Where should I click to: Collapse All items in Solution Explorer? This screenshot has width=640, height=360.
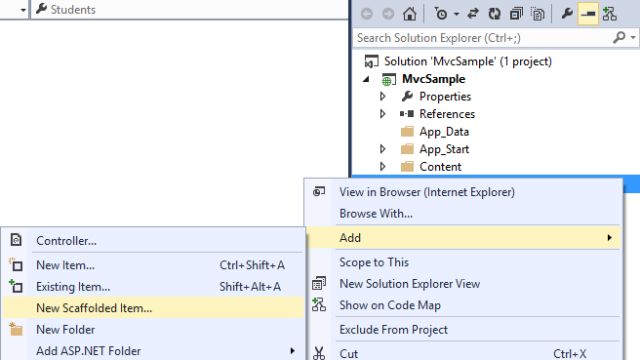(x=516, y=14)
